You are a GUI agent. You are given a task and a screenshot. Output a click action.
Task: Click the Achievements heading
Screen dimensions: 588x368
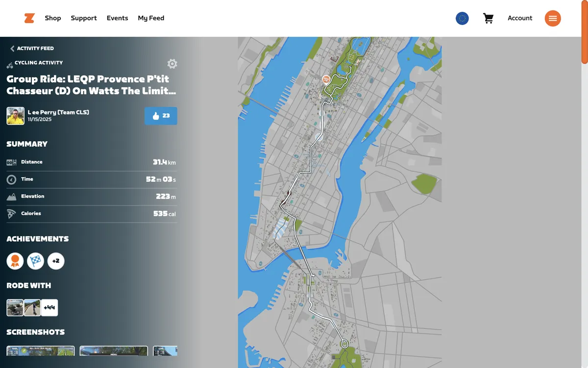(38, 239)
